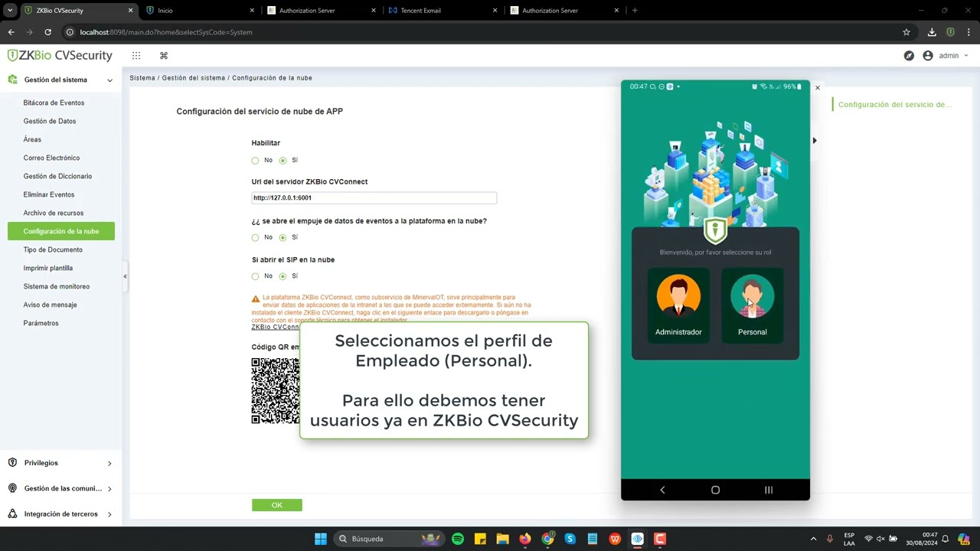Open Chrome from taskbar

547,539
